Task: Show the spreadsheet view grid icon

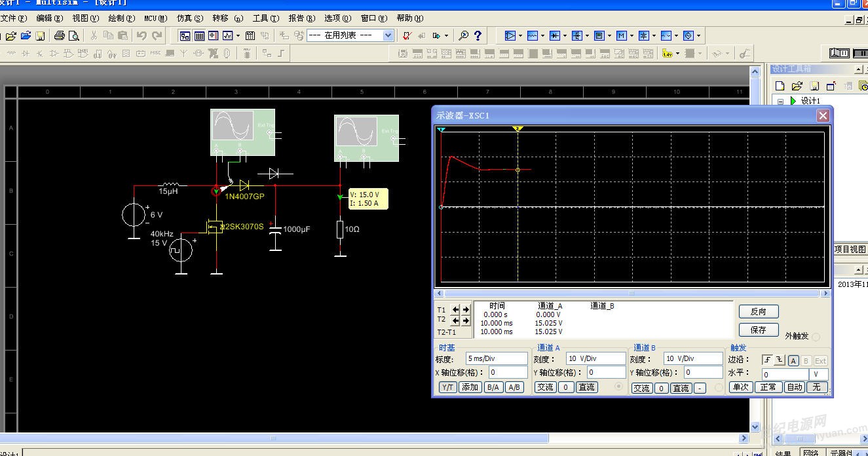Action: tap(199, 35)
